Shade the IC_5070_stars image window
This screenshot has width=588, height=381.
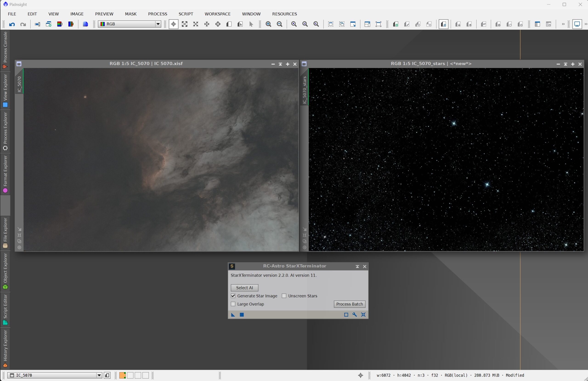tap(565, 64)
